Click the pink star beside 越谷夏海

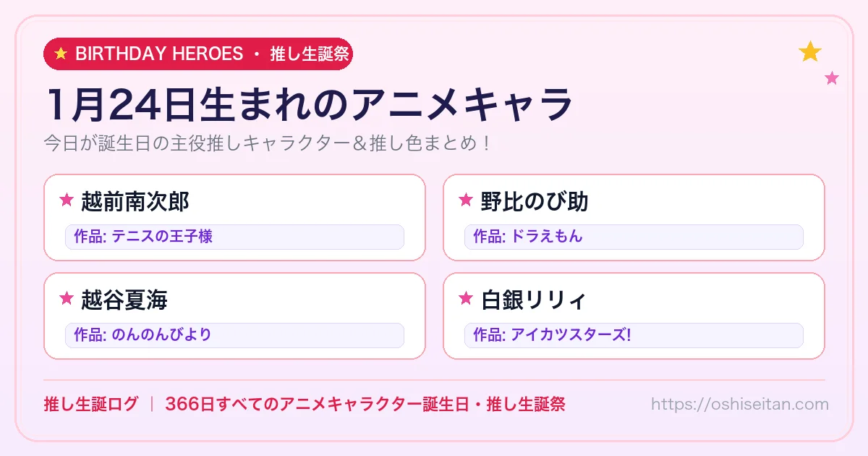click(x=67, y=298)
